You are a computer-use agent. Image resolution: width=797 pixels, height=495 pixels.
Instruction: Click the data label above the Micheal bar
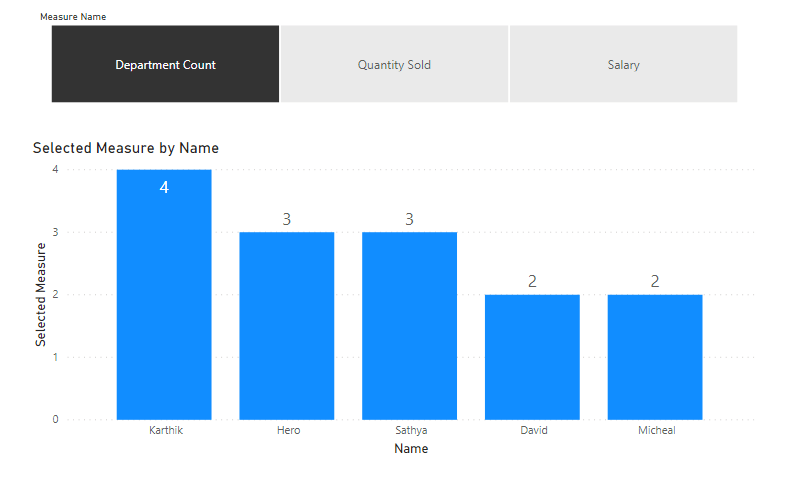pos(655,282)
